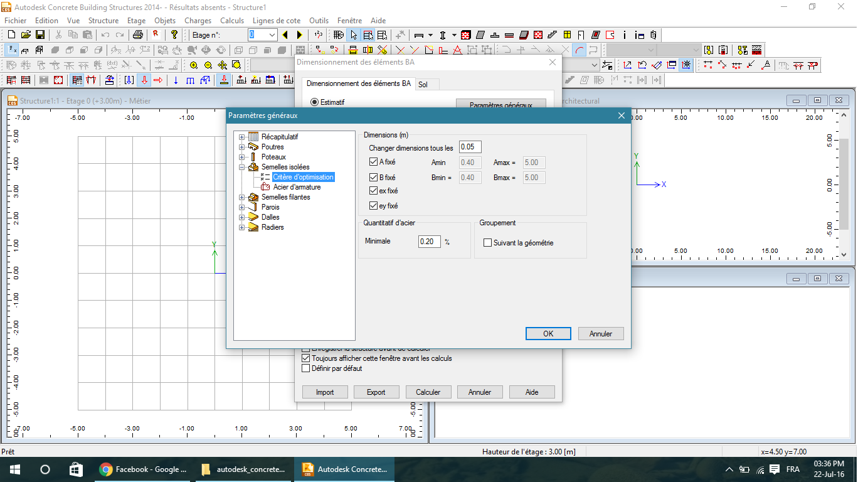
Task: Click the Minimale steel percentage field
Action: coord(430,241)
